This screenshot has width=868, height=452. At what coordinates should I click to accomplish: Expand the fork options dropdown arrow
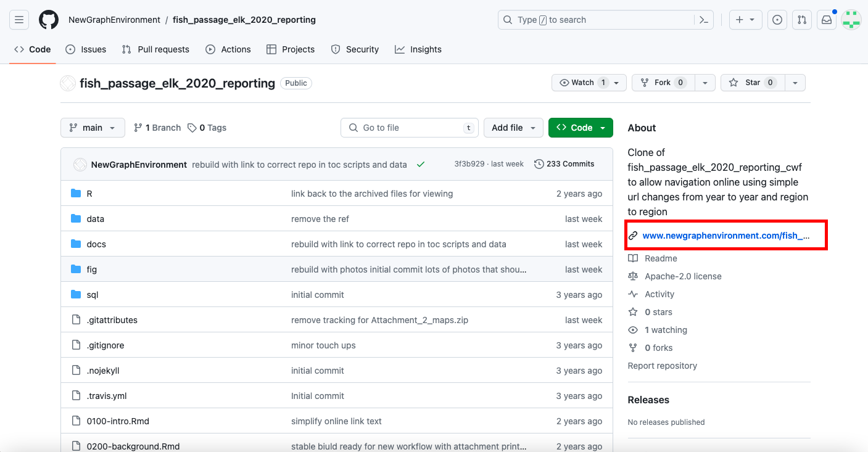705,83
